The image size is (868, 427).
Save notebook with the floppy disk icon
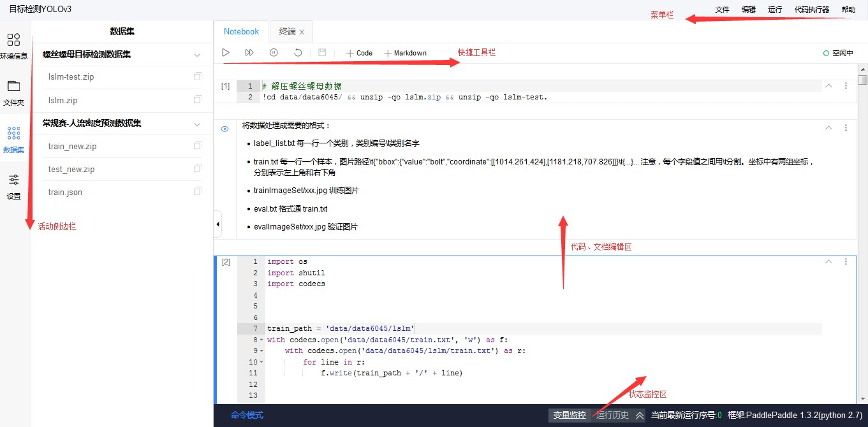[x=322, y=53]
